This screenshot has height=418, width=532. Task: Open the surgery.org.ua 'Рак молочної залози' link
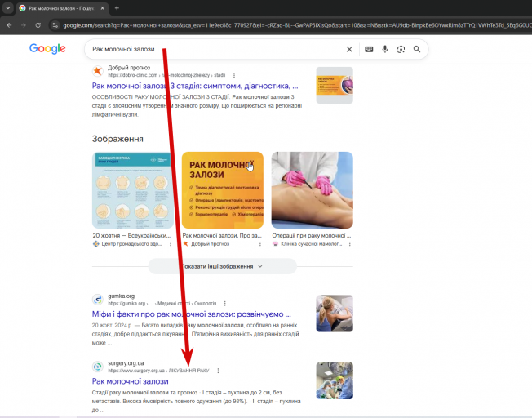[131, 381]
